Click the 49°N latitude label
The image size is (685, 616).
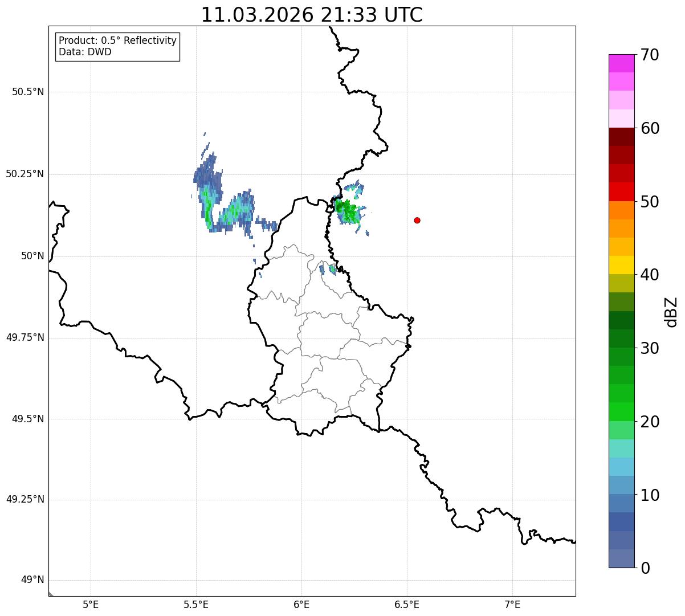click(32, 580)
